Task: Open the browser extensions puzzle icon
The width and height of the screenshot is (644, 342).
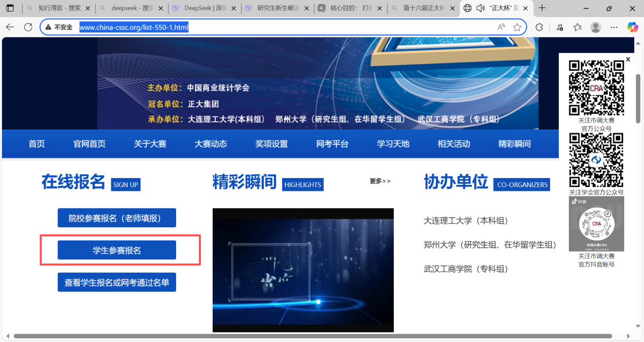Action: point(539,27)
